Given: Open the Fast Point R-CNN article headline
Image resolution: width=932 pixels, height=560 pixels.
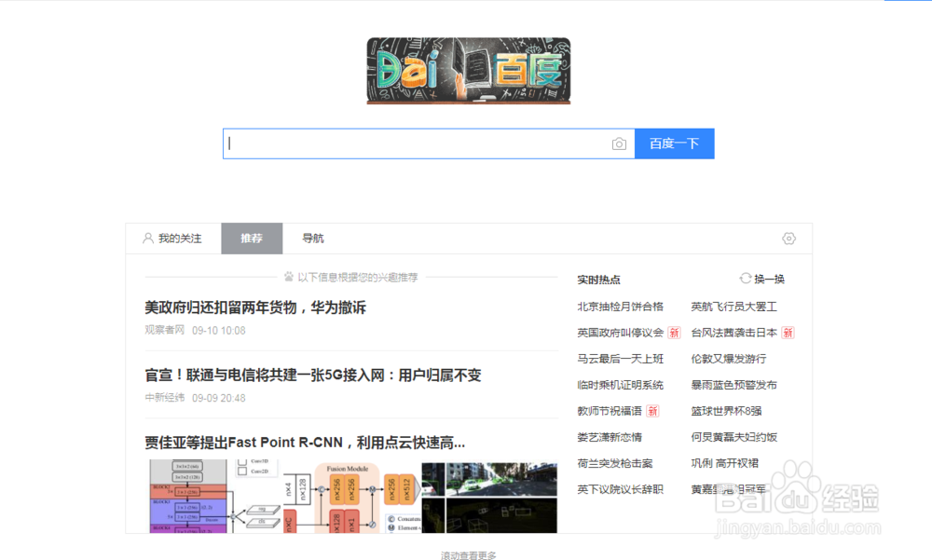Looking at the screenshot, I should click(x=305, y=443).
